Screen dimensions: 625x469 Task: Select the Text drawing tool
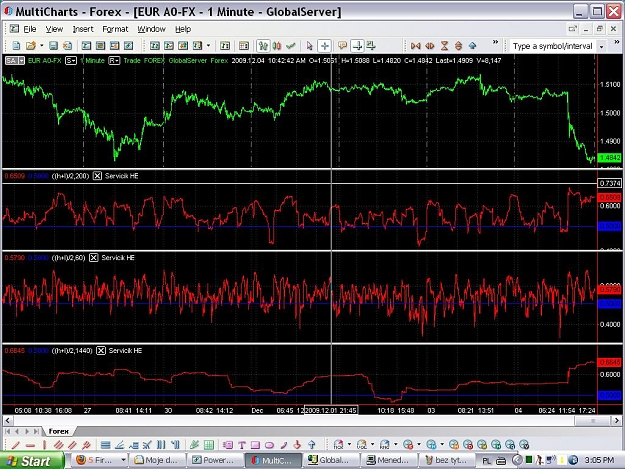point(242,445)
